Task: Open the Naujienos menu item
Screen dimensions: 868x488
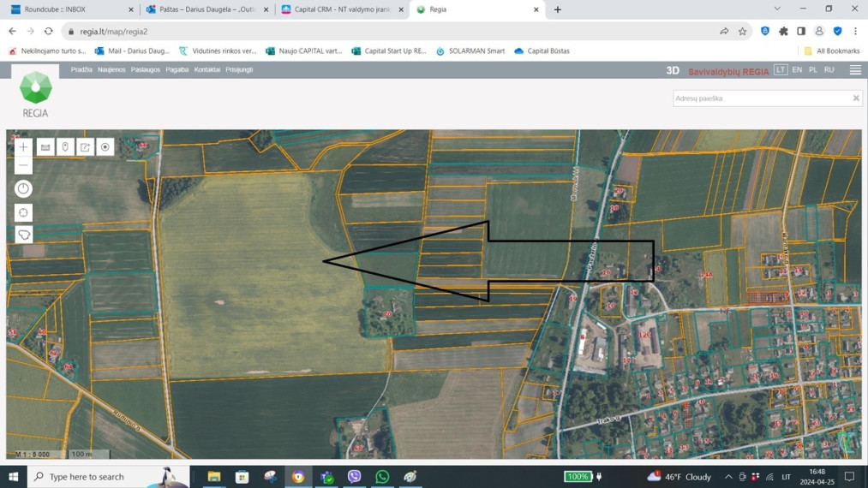Action: click(x=111, y=69)
